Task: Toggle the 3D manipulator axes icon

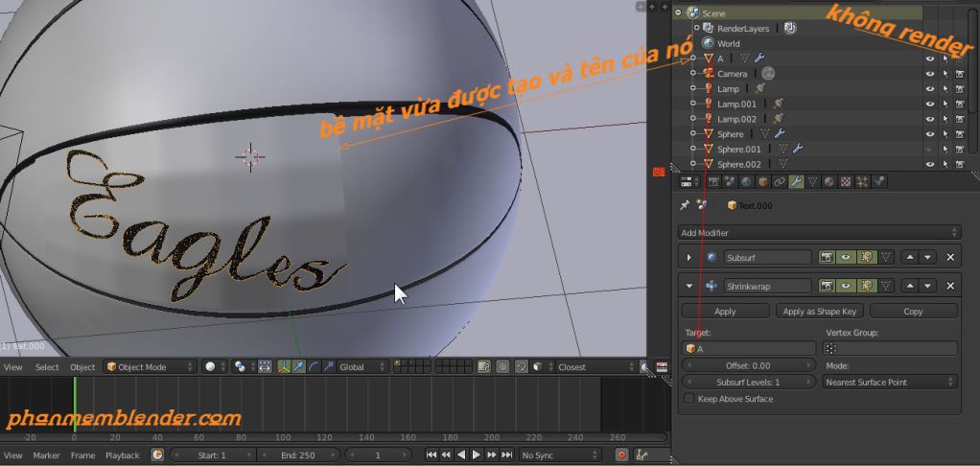Action: (284, 366)
